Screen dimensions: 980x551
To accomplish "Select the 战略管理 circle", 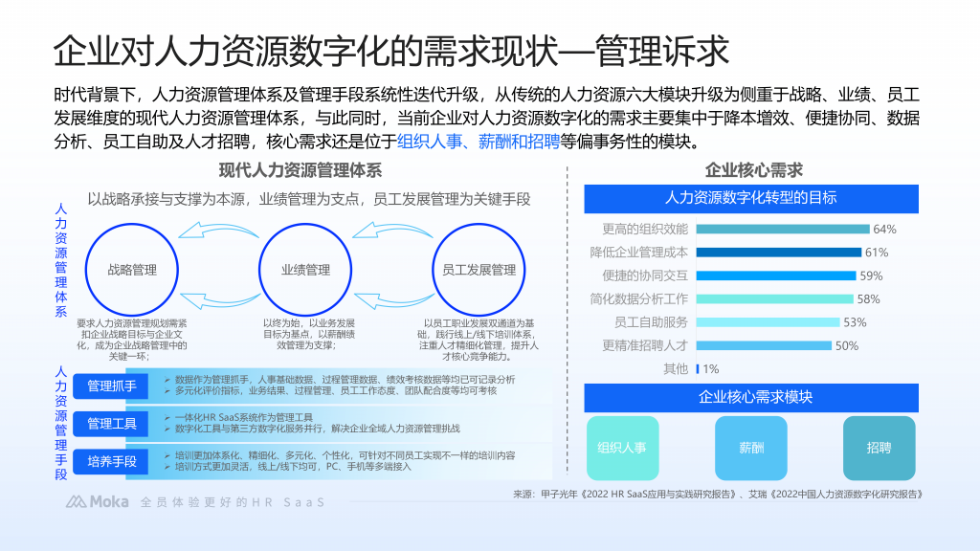I will coord(132,270).
